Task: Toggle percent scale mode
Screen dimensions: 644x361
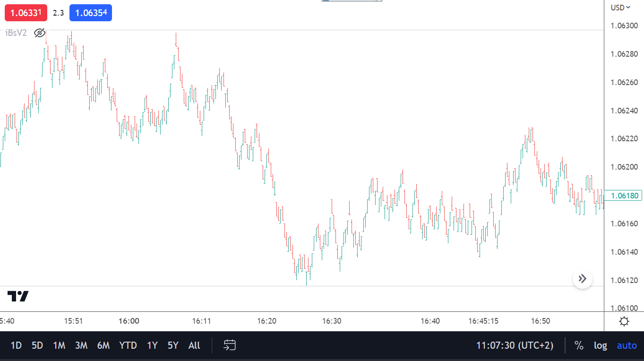Action: (x=579, y=345)
